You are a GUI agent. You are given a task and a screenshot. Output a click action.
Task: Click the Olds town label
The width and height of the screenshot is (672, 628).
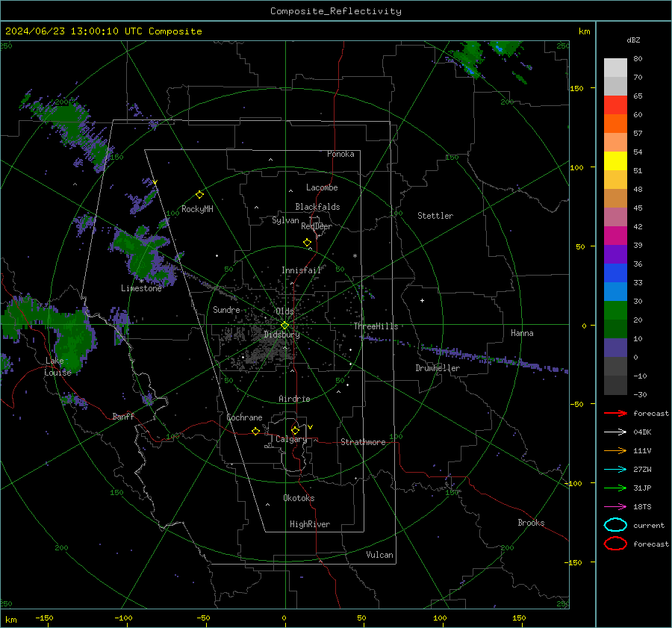click(x=284, y=311)
